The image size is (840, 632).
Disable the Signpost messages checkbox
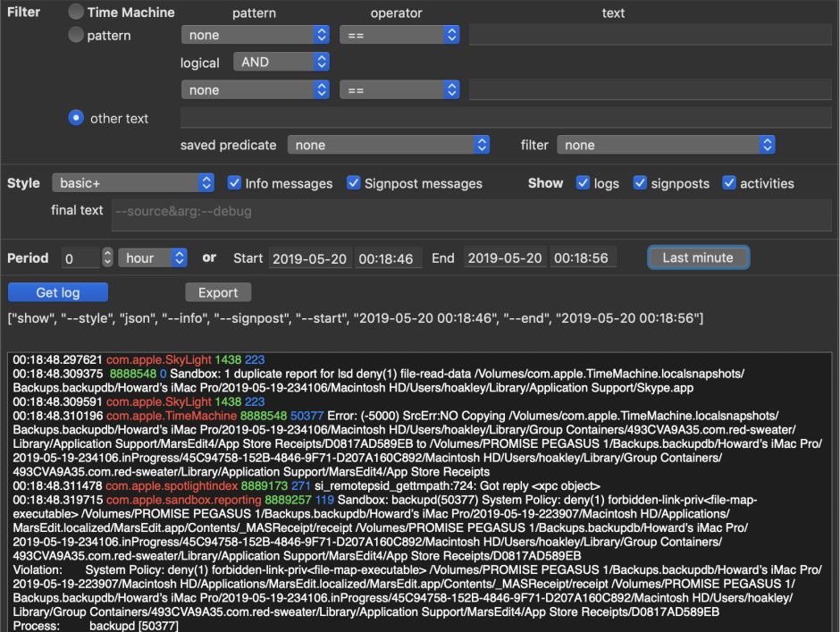coord(354,183)
